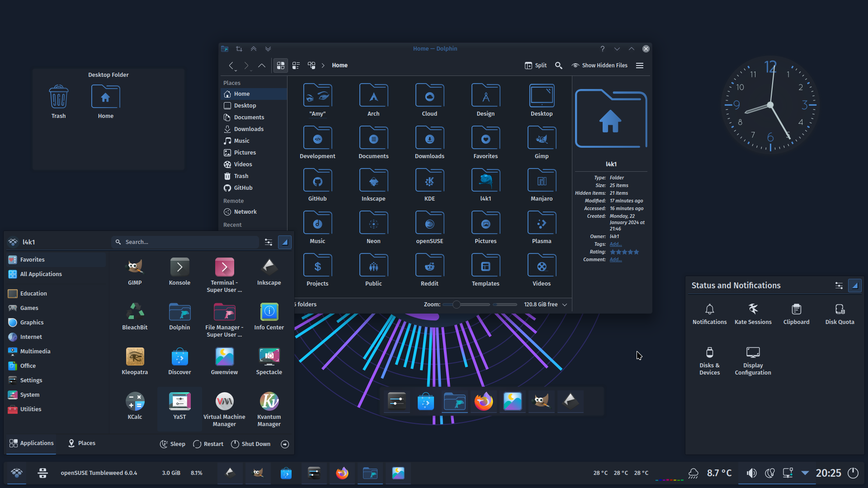The height and width of the screenshot is (488, 868).
Task: Open the Reddit folder in Dolphin
Action: click(429, 270)
